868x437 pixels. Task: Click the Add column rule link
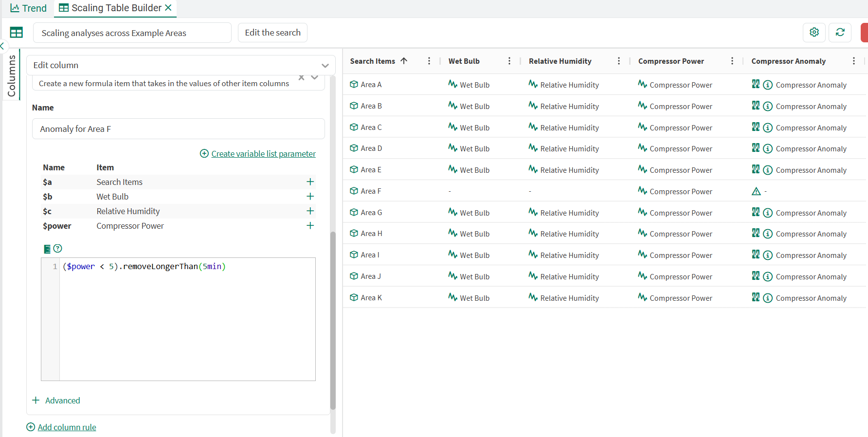[67, 427]
